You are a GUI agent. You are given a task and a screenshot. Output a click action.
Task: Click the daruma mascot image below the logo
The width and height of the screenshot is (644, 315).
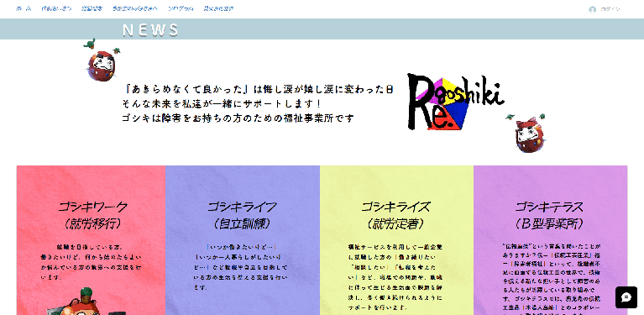528,134
